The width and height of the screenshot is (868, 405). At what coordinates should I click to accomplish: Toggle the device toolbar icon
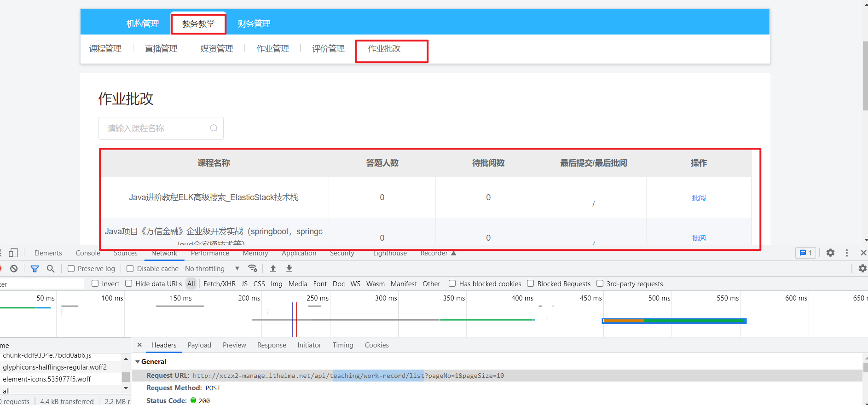click(13, 253)
